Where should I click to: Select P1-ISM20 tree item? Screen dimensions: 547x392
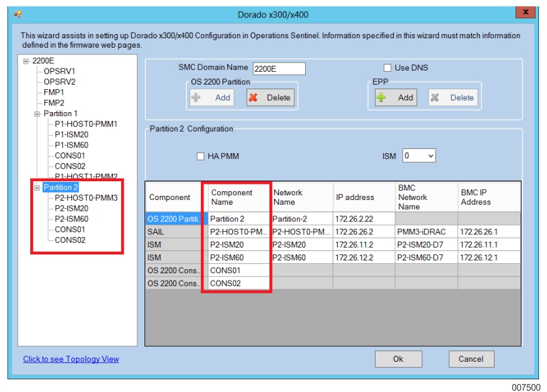click(x=71, y=134)
